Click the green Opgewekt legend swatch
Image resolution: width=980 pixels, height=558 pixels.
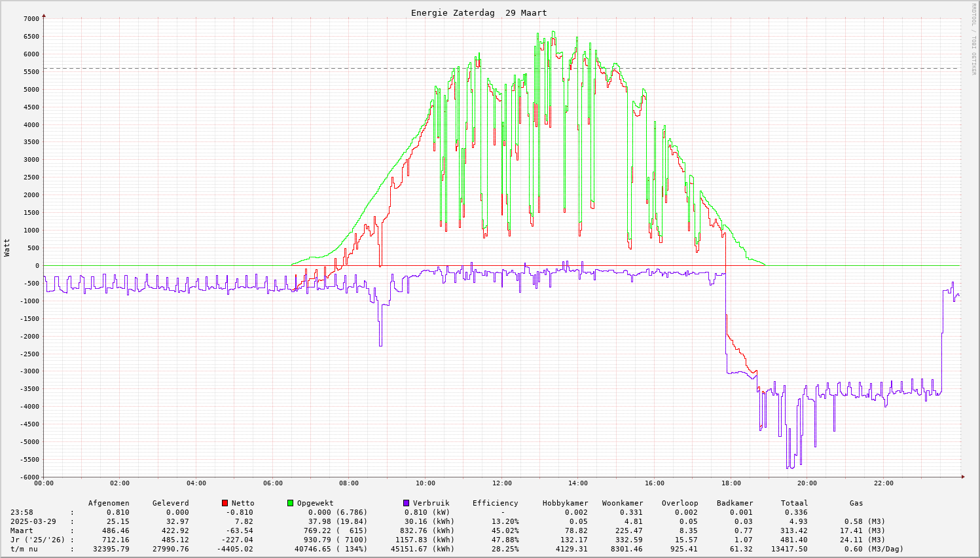coord(290,503)
